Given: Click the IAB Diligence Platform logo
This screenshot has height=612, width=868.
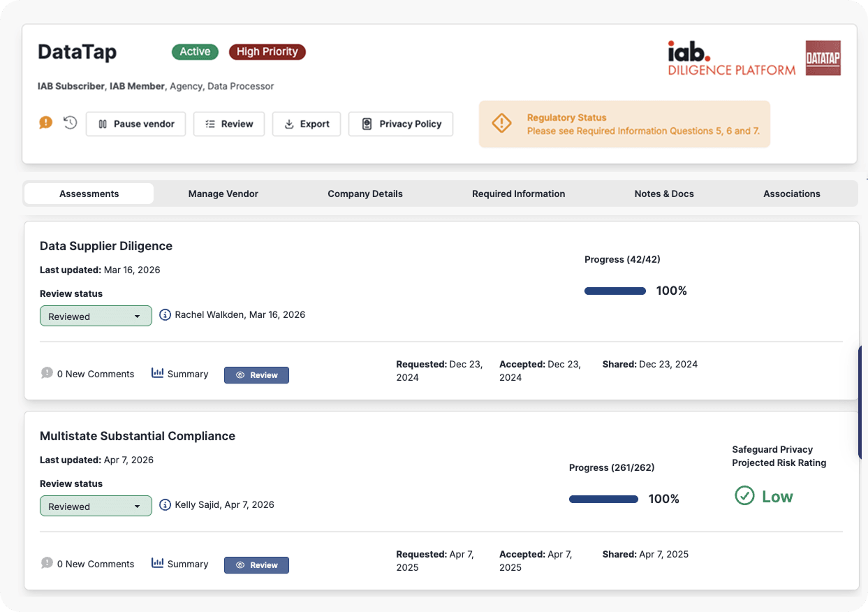Looking at the screenshot, I should [731, 58].
